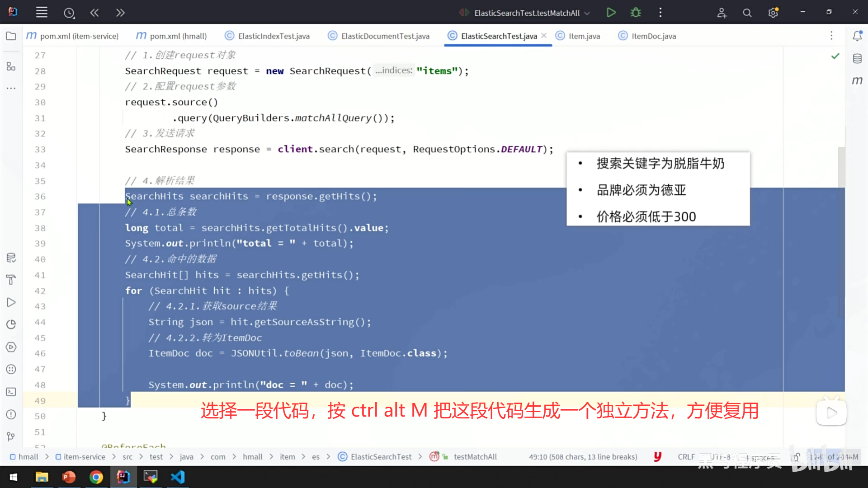This screenshot has width=868, height=488.
Task: Switch to the ItemDoc.java tab
Action: (653, 36)
